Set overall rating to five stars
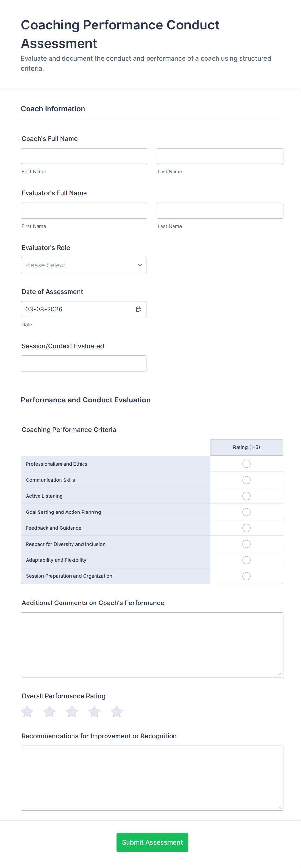This screenshot has width=301, height=868. click(x=117, y=712)
